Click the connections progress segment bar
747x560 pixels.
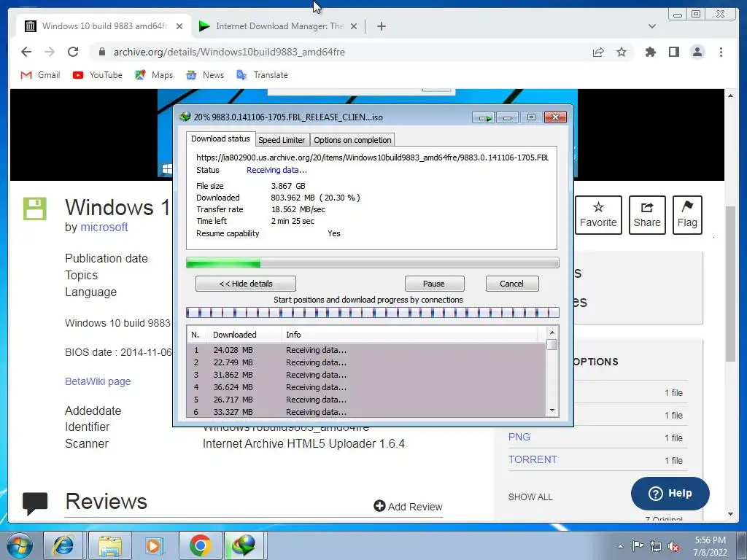click(x=373, y=313)
